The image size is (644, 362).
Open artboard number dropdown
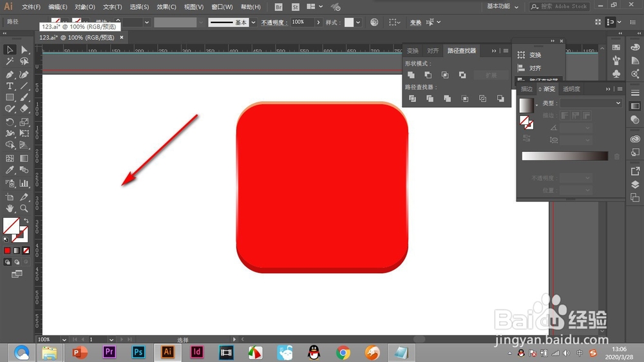pos(111,339)
